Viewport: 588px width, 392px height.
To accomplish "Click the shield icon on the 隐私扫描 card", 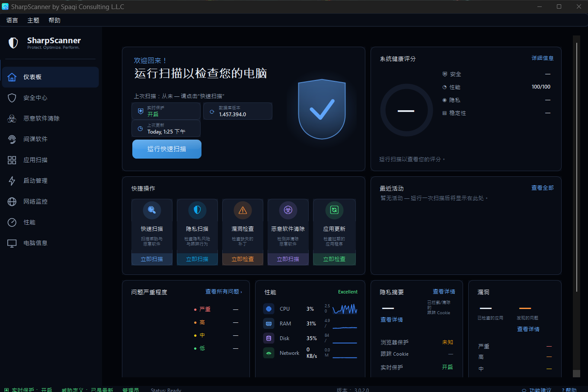I will [x=197, y=210].
